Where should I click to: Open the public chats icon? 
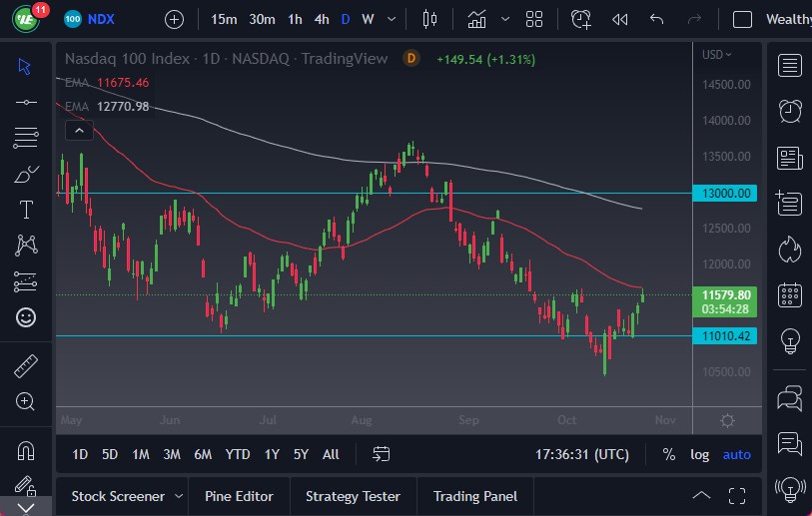point(790,398)
